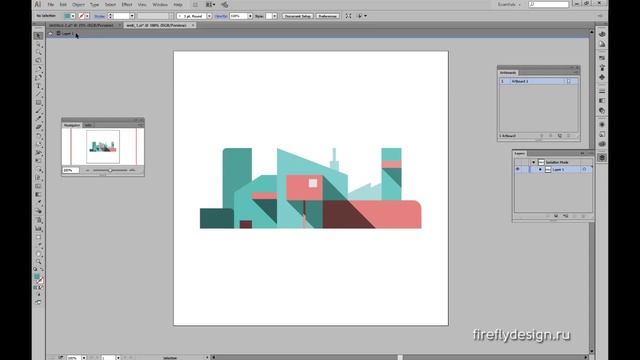Image resolution: width=640 pixels, height=360 pixels.
Task: Select the Eyedropper tool
Action: [x=38, y=203]
